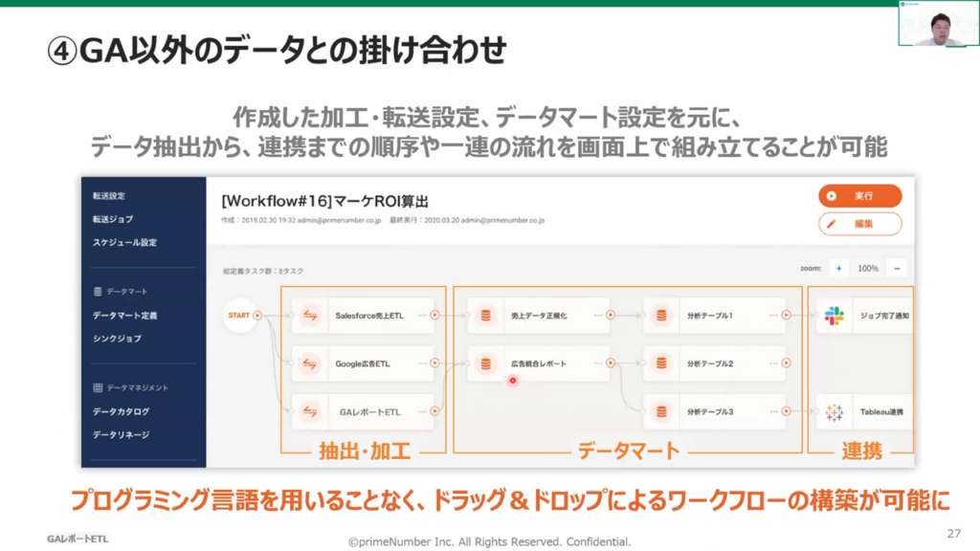Screen dimensions: 980x551
Task: Click the 分析テーブル3 database icon
Action: click(x=661, y=412)
